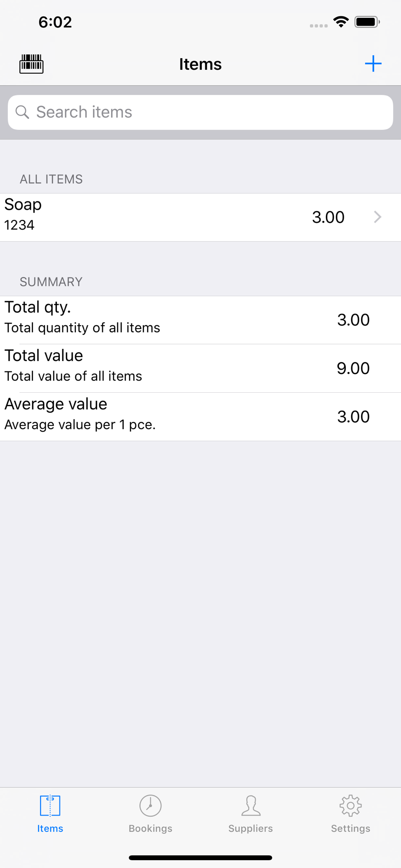401x868 pixels.
Task: Open the Items tab book icon
Action: tap(50, 806)
